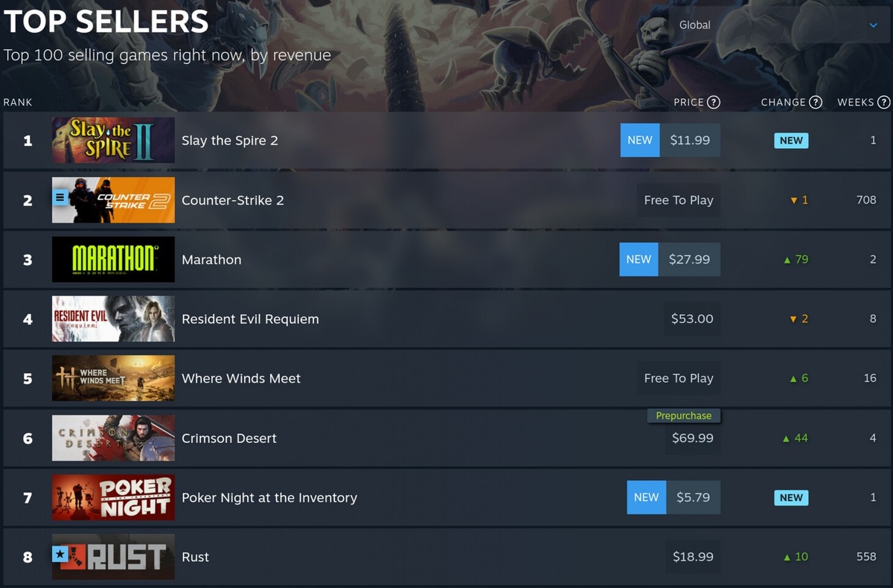
Task: Click the $53.00 price for Resident Evil Requiem
Action: point(692,319)
